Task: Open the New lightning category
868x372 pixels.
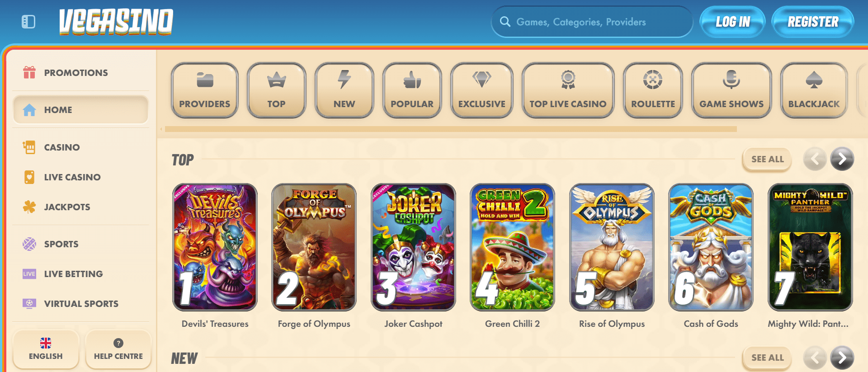Action: (x=344, y=90)
